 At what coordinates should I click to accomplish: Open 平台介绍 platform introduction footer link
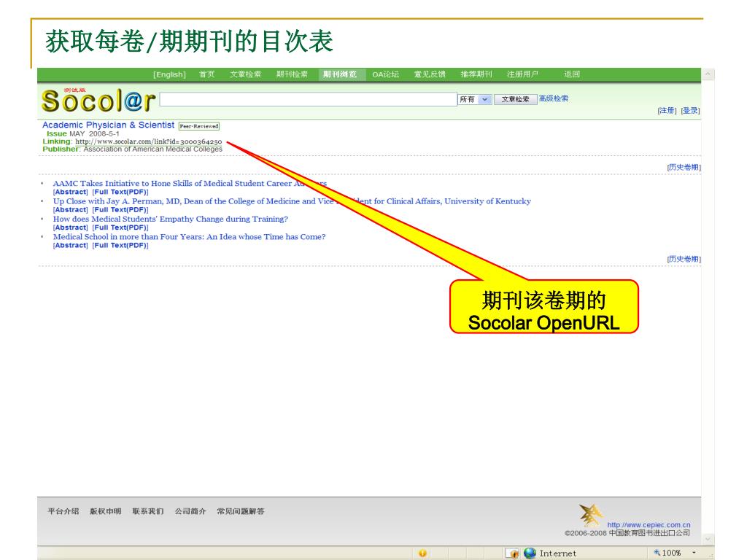click(63, 511)
